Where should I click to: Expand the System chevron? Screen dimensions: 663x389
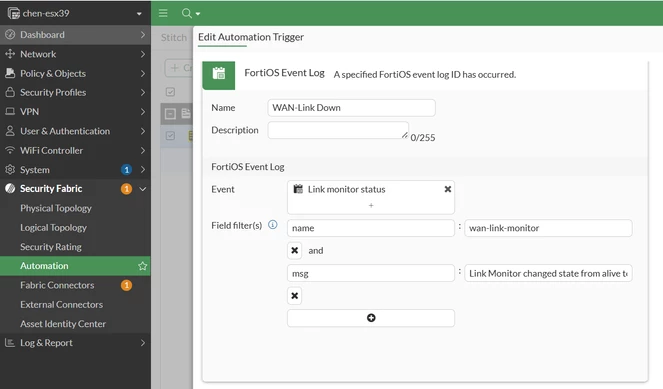click(142, 170)
